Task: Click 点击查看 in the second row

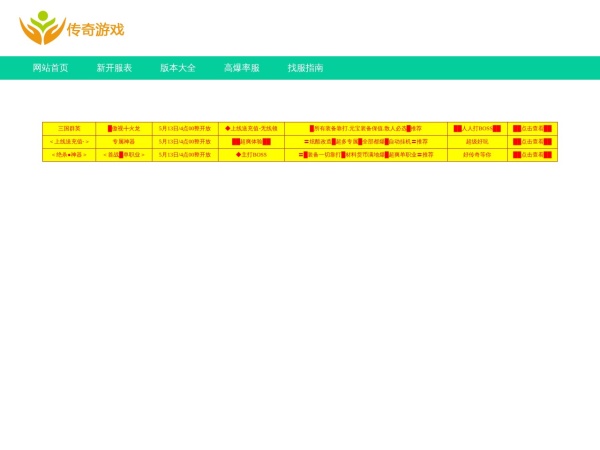Action: [x=532, y=142]
